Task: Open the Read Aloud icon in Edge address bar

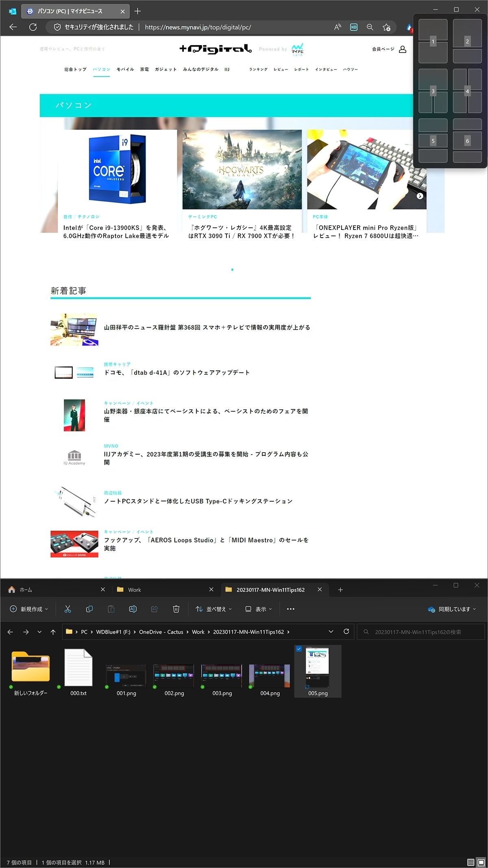Action: click(x=338, y=27)
